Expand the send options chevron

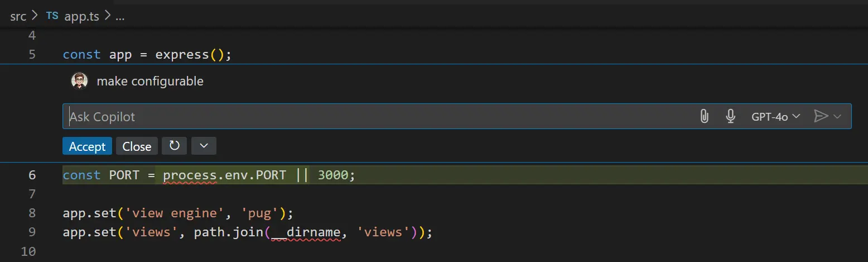pyautogui.click(x=837, y=116)
